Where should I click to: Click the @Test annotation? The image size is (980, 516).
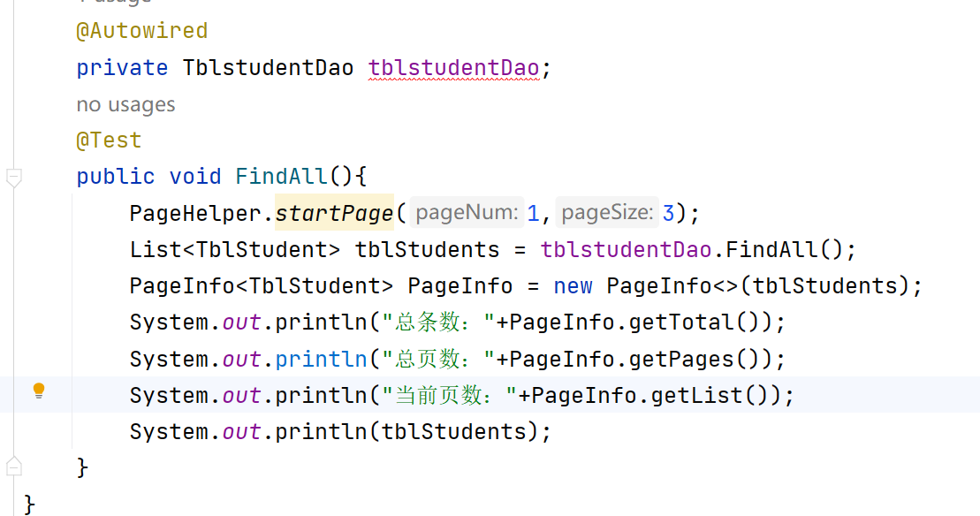(109, 140)
